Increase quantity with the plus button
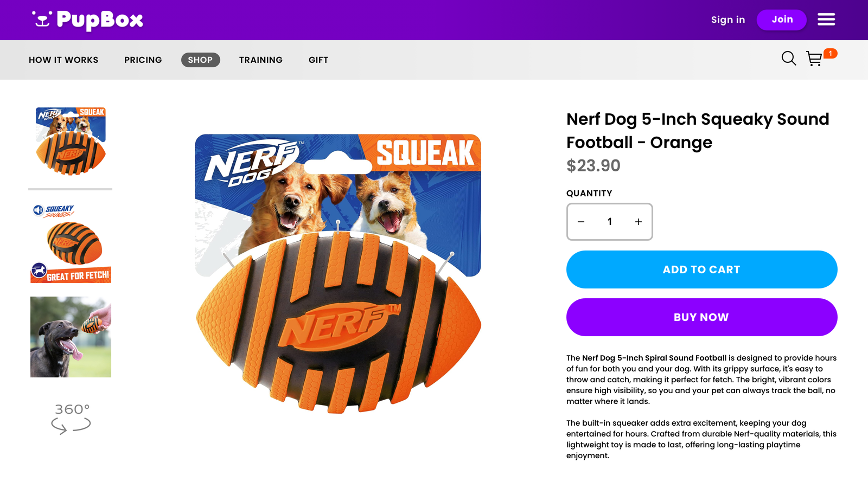The height and width of the screenshot is (488, 868). tap(639, 222)
